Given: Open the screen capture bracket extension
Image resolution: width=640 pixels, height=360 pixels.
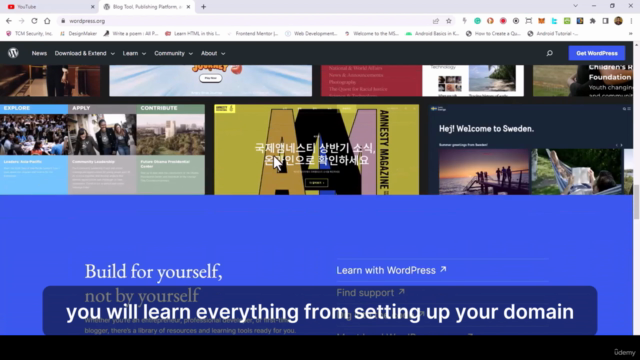Looking at the screenshot, I should 529,21.
